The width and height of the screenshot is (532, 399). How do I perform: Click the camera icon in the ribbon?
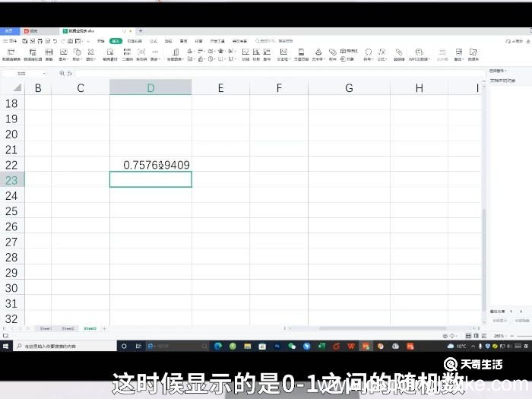coord(349,51)
